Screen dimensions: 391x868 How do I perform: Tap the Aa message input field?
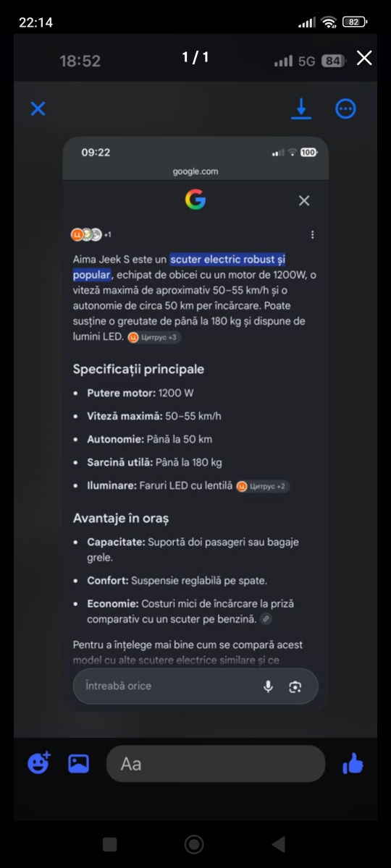(x=216, y=764)
